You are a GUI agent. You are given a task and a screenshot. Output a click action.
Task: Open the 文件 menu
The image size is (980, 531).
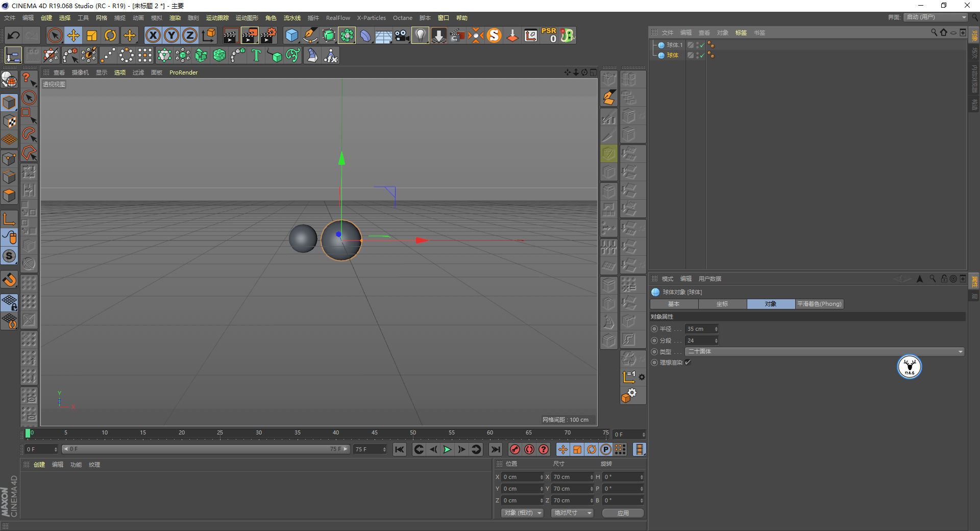(10, 18)
